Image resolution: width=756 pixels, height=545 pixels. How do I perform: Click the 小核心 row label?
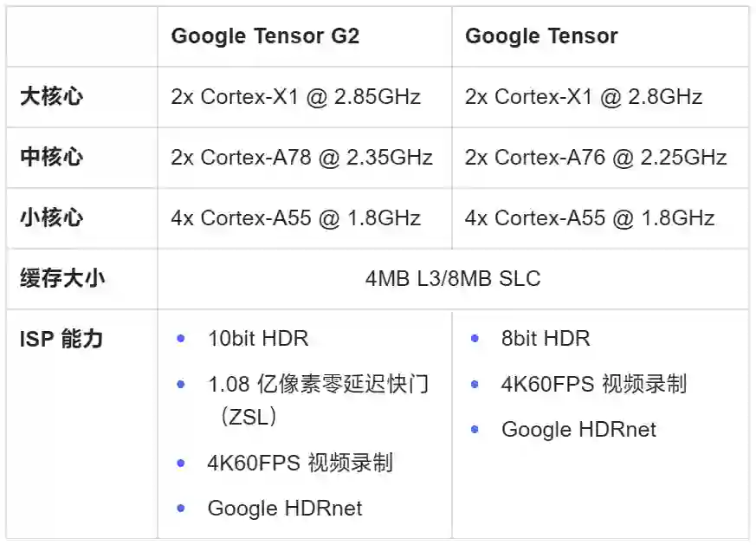coord(51,217)
